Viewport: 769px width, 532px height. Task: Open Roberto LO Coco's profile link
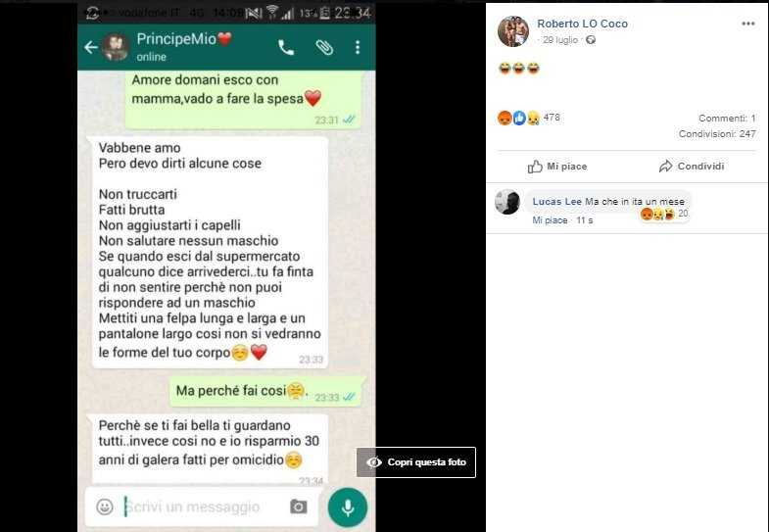click(x=582, y=24)
